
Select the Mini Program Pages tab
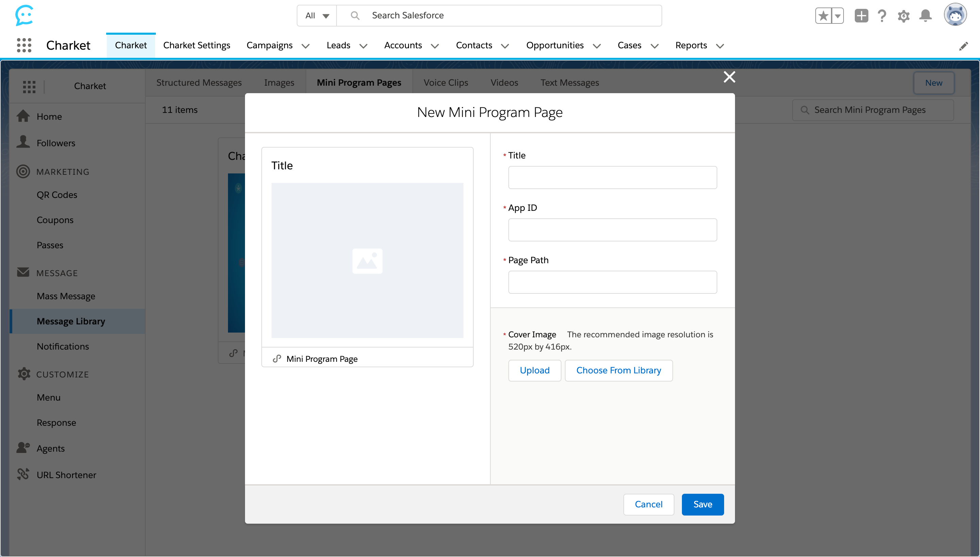pyautogui.click(x=359, y=83)
